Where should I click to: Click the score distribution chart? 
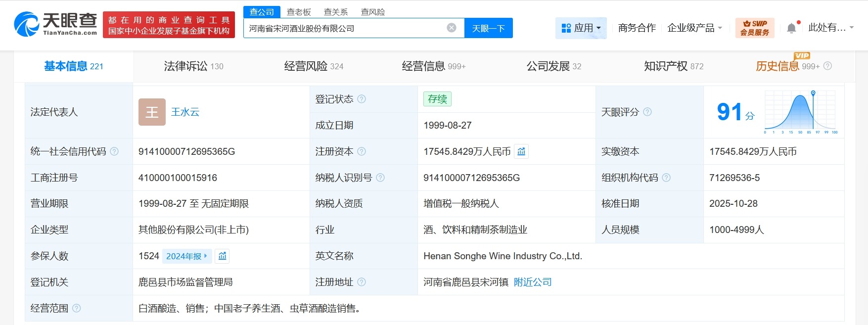pos(801,112)
